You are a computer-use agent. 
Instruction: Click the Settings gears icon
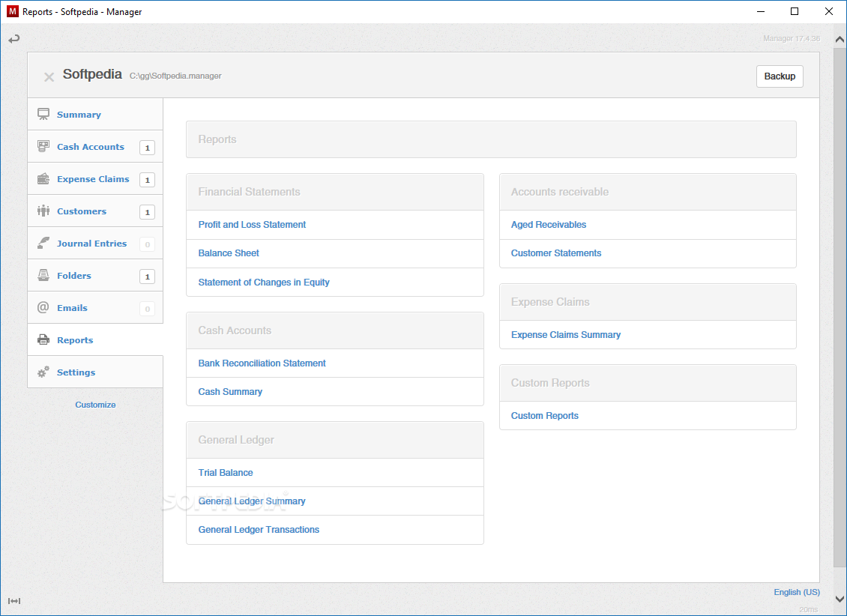43,372
